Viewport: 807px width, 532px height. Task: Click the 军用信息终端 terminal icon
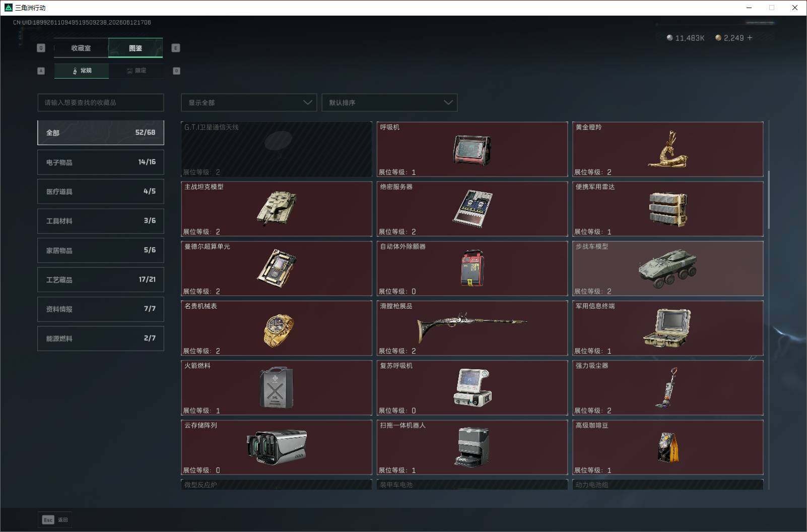(x=667, y=328)
